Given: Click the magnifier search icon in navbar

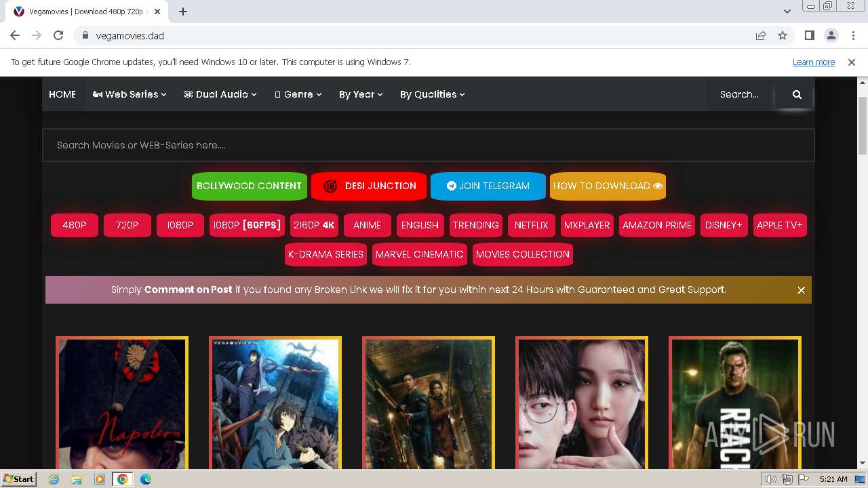Looking at the screenshot, I should [797, 94].
